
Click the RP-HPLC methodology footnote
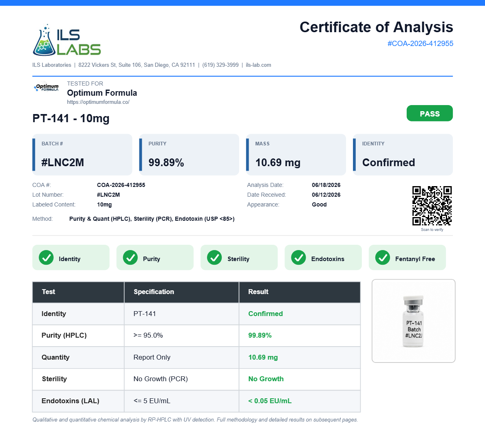[195, 419]
